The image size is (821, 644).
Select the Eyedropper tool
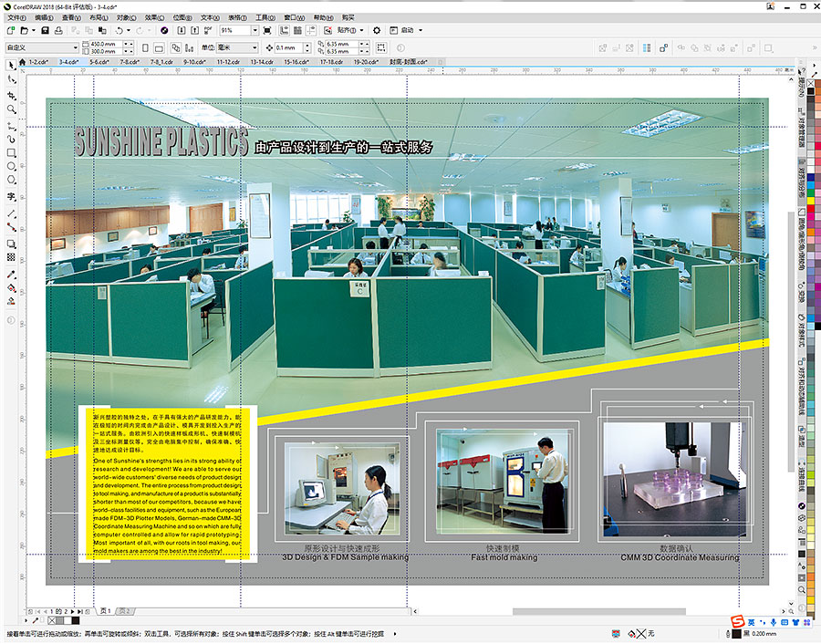(11, 274)
